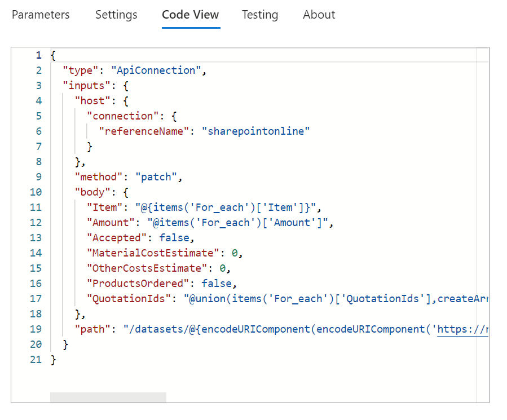Click the false value after "ProductsOrdered"
Screen dimensions: 507x420
coord(217,283)
